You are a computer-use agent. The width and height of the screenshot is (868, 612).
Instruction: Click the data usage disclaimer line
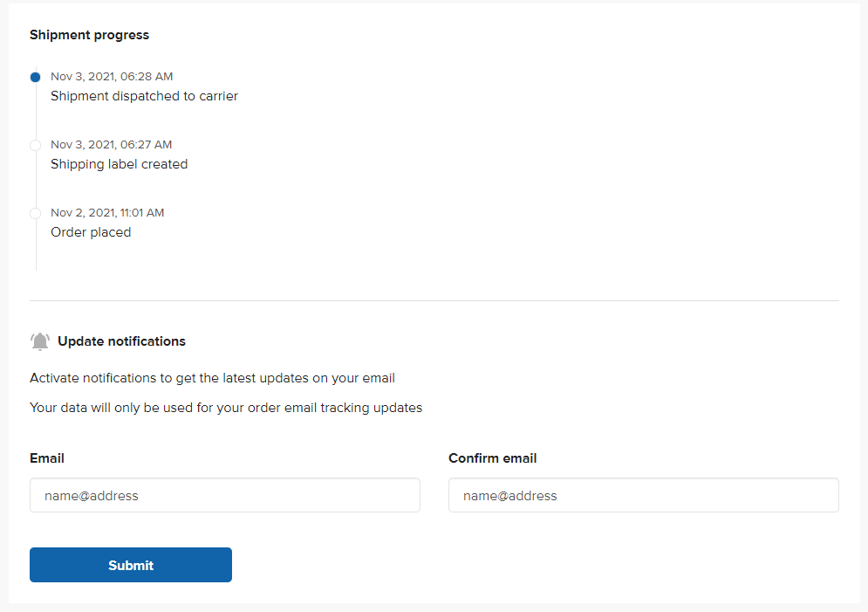(x=226, y=408)
